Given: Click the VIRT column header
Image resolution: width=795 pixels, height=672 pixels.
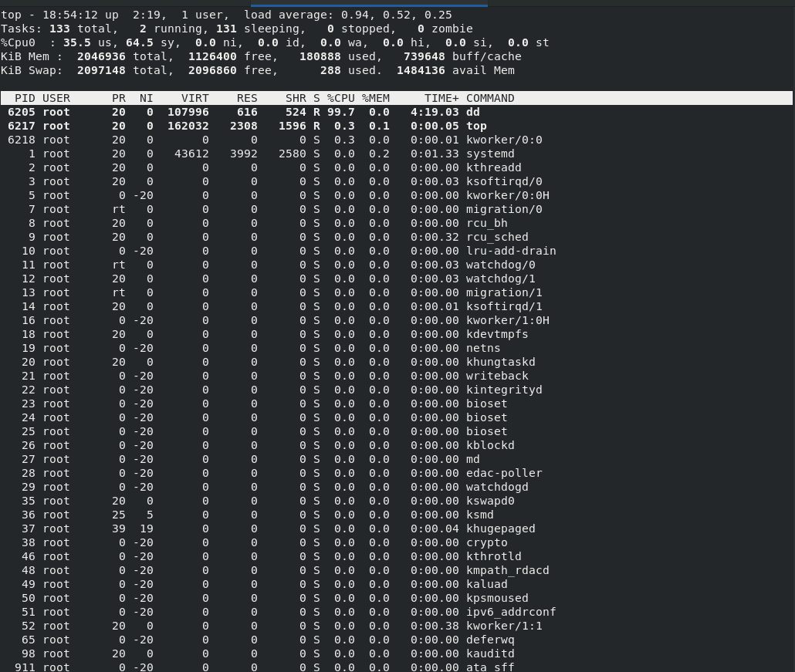Looking at the screenshot, I should (x=195, y=98).
